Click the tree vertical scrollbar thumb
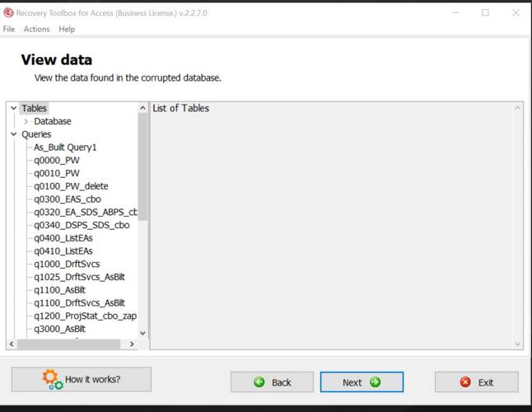The image size is (532, 412). (x=142, y=166)
